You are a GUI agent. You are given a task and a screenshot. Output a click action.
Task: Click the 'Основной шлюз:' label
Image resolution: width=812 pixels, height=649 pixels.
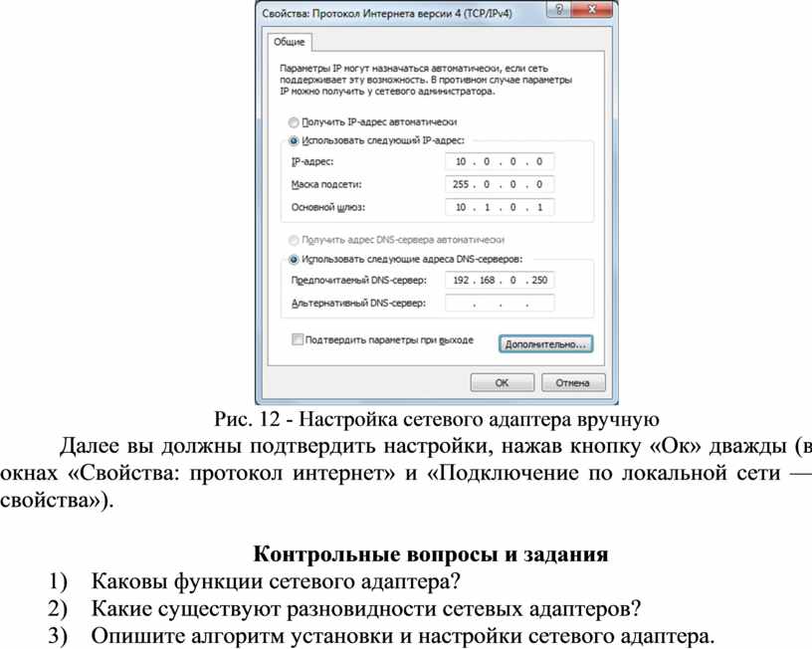(x=327, y=207)
